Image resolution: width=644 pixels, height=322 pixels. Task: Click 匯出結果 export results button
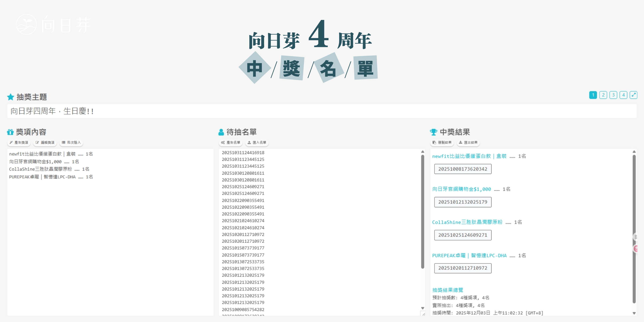468,142
